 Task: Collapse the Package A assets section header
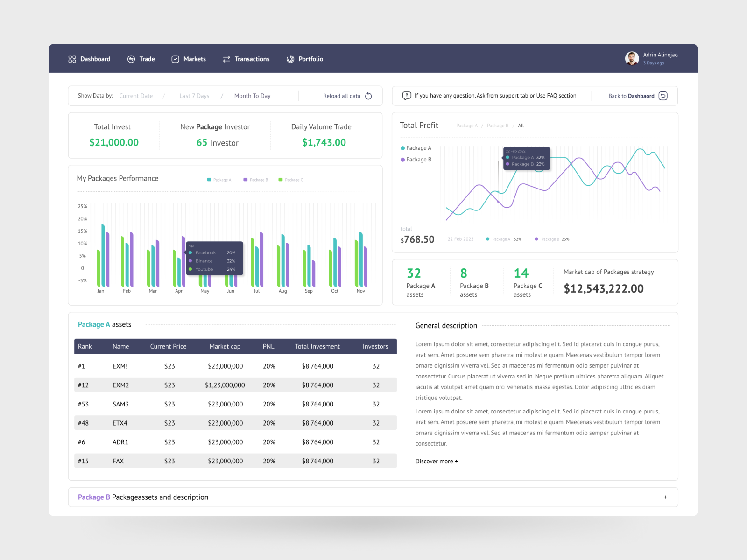pyautogui.click(x=105, y=324)
